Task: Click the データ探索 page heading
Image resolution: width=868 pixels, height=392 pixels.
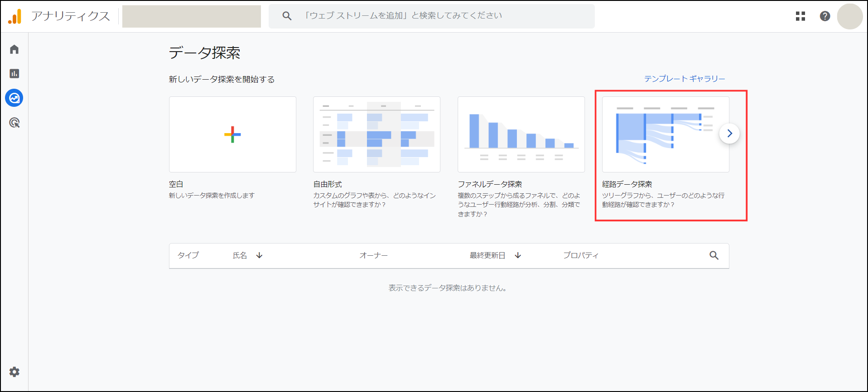Action: point(204,53)
